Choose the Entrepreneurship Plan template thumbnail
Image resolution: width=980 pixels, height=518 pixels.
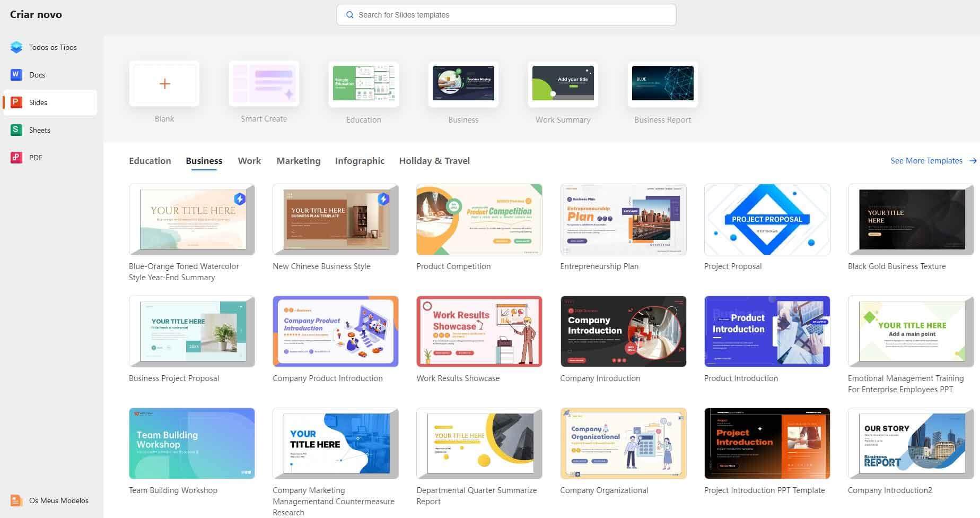pos(623,219)
